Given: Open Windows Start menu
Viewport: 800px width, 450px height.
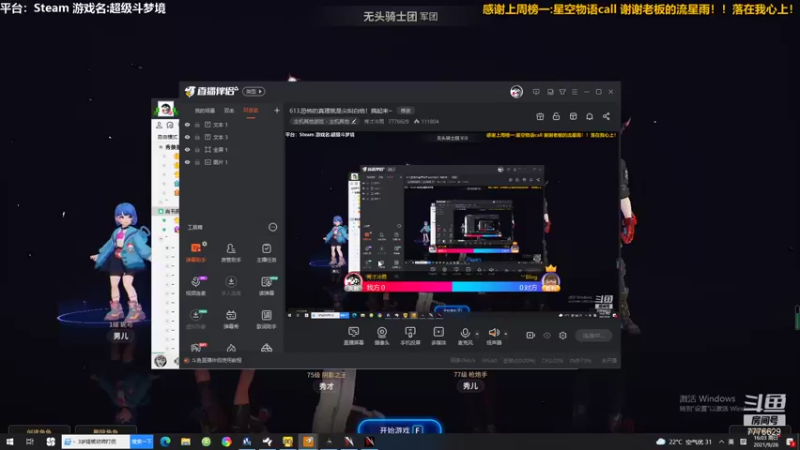Looking at the screenshot, I should click(10, 442).
